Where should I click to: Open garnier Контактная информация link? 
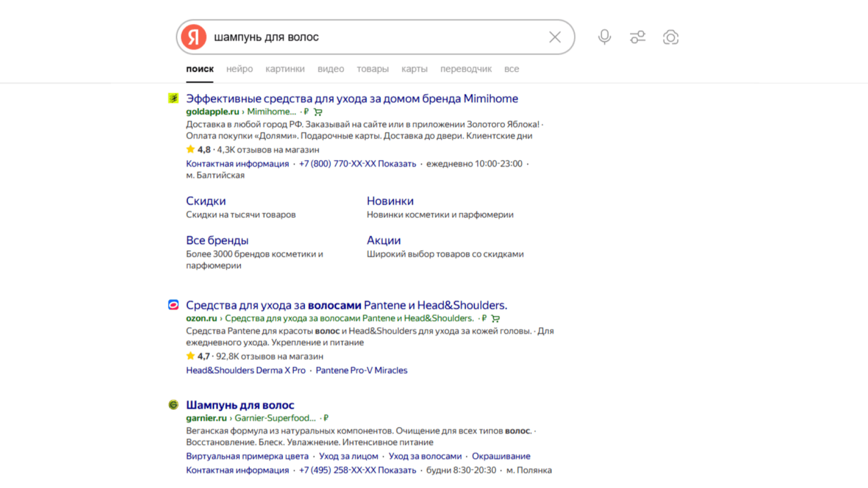click(237, 470)
